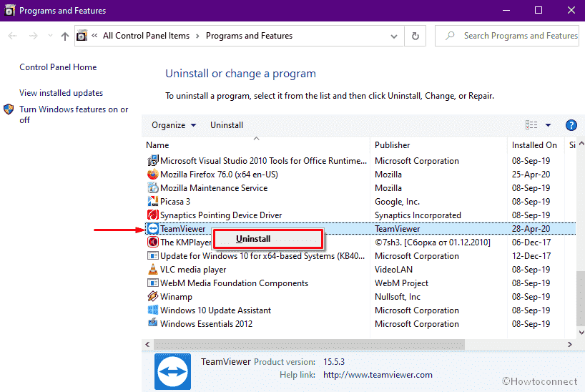This screenshot has height=392, width=585.
Task: Click the Winamp program icon
Action: 152,296
